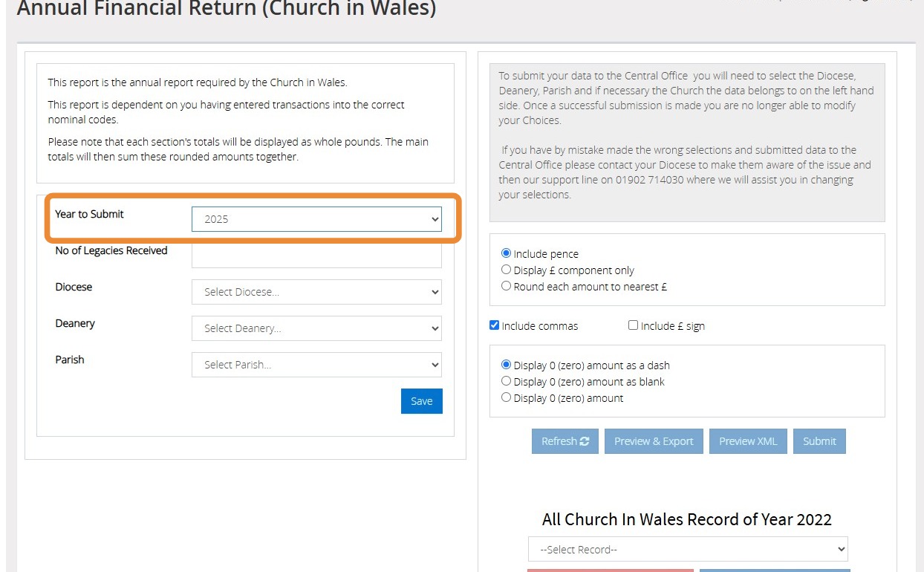Click the No of Legacies Received field
This screenshot has width=924, height=572.
coord(316,256)
